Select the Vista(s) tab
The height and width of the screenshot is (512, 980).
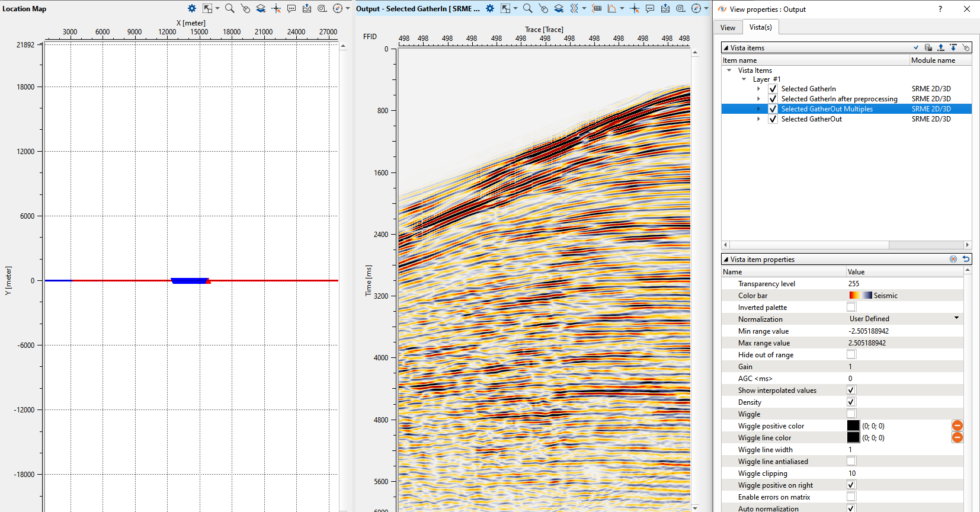[x=760, y=27]
